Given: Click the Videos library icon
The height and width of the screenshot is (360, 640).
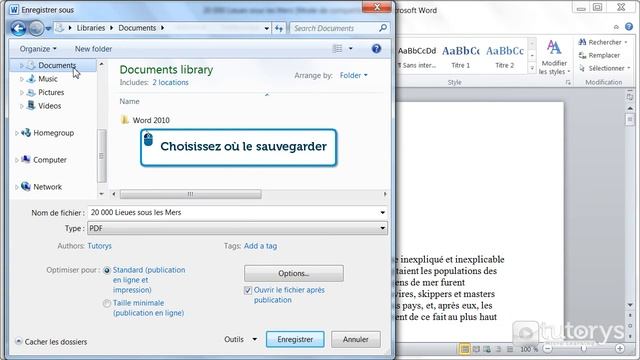Looking at the screenshot, I should [x=31, y=106].
